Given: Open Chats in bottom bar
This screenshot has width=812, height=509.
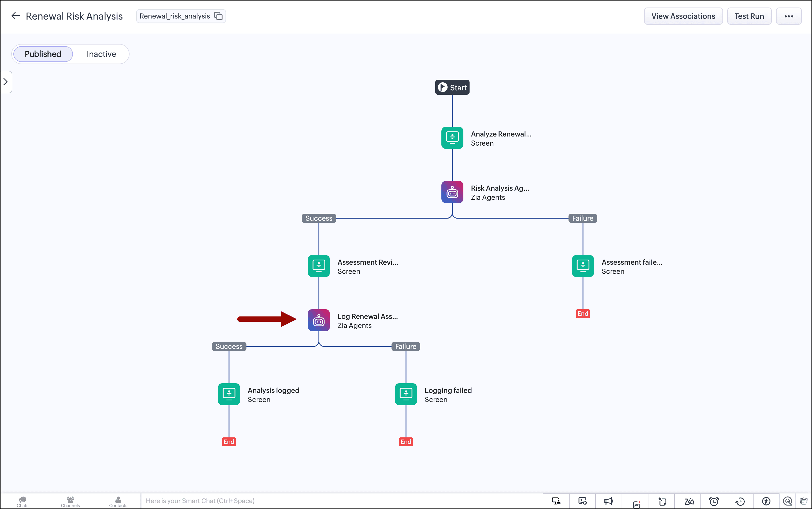Looking at the screenshot, I should point(23,501).
